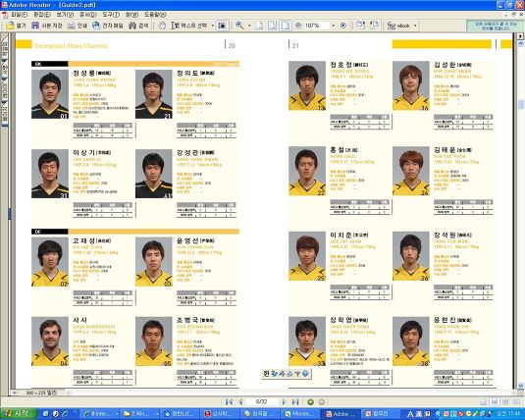Click player photo number 38
Image resolution: width=525 pixels, height=420 pixels.
pos(411,341)
